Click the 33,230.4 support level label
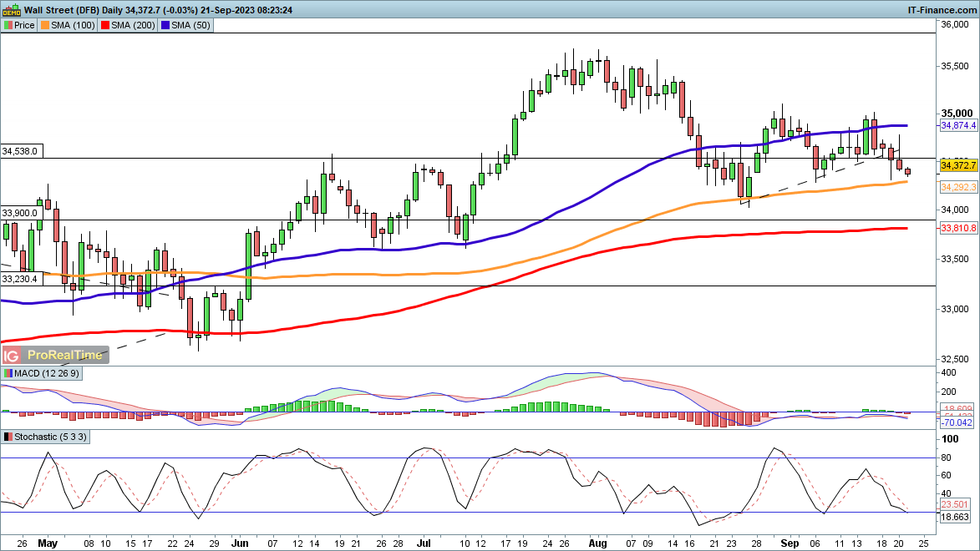The image size is (980, 551). point(20,279)
